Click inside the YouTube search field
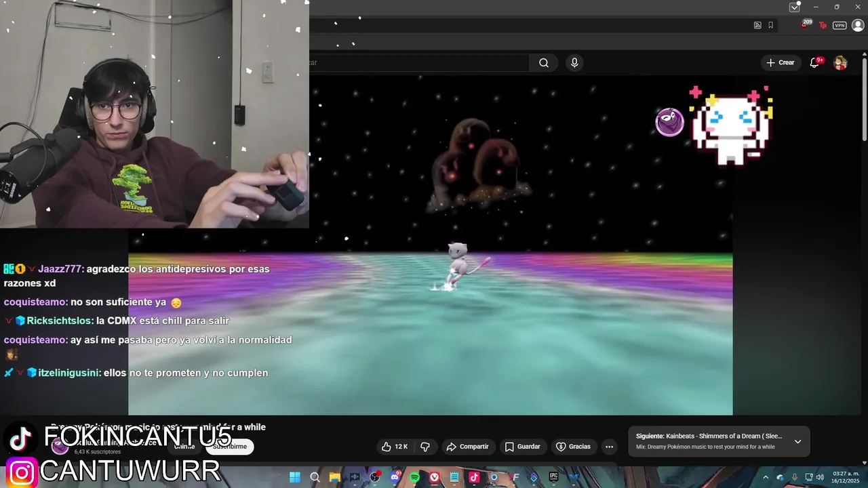Screen dimensions: 868x488 coord(419,62)
